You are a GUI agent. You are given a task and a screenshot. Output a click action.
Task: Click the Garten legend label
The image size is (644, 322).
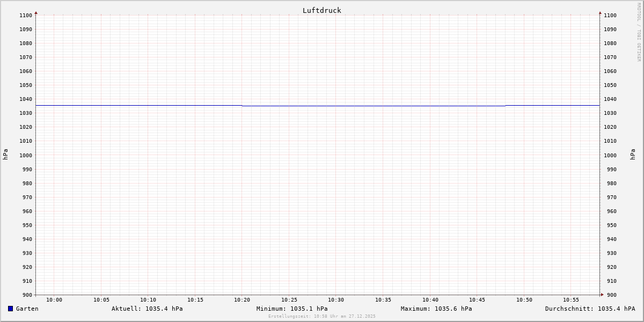tap(27, 309)
